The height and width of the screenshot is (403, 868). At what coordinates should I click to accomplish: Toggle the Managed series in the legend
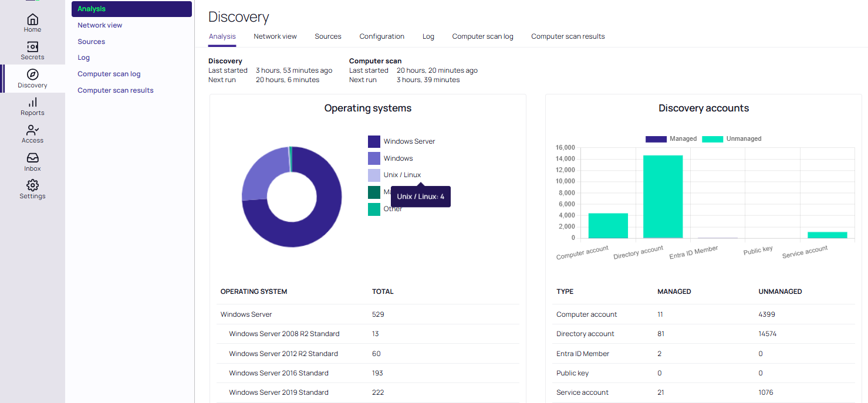672,138
